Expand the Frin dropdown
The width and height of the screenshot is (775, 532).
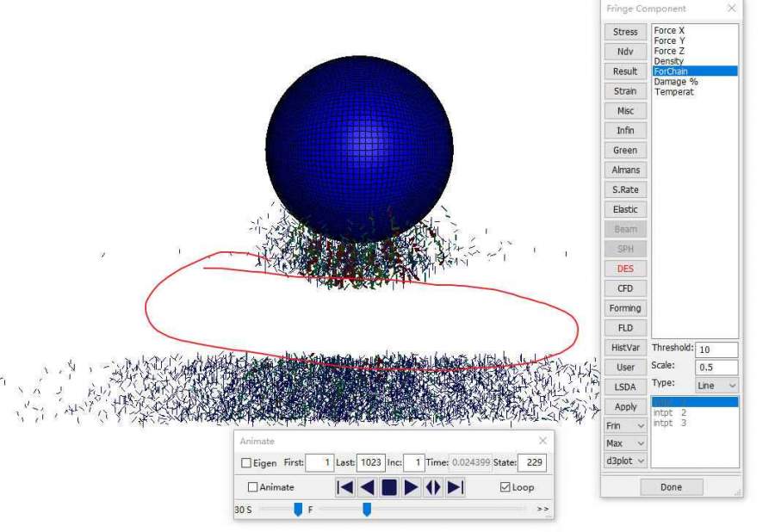625,426
